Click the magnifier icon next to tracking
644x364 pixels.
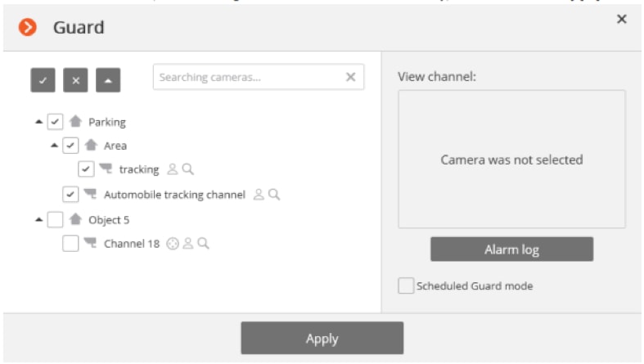tap(187, 169)
